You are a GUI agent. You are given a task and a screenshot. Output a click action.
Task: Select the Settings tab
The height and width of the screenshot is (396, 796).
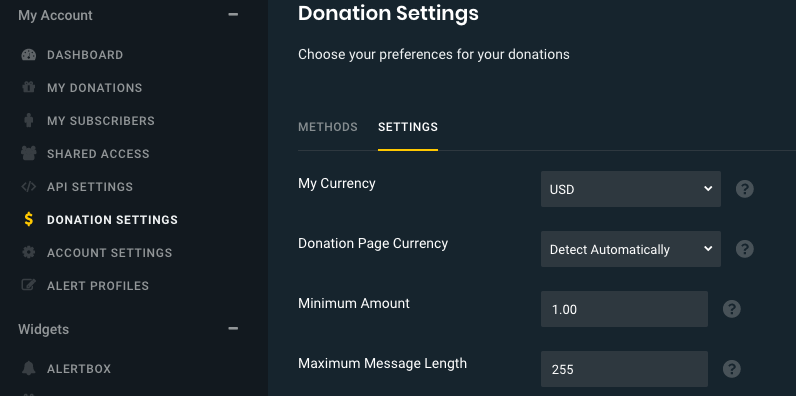[x=408, y=127]
